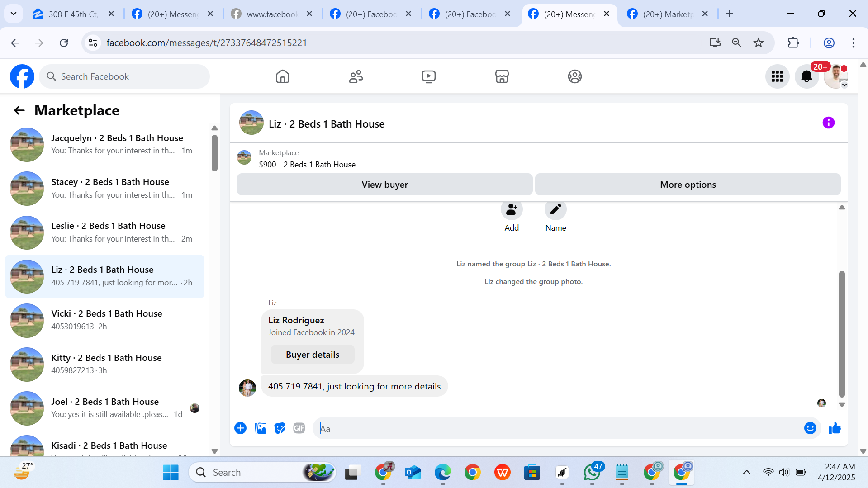Screen dimensions: 868x488
Task: Open the notifications bell icon
Action: 807,76
